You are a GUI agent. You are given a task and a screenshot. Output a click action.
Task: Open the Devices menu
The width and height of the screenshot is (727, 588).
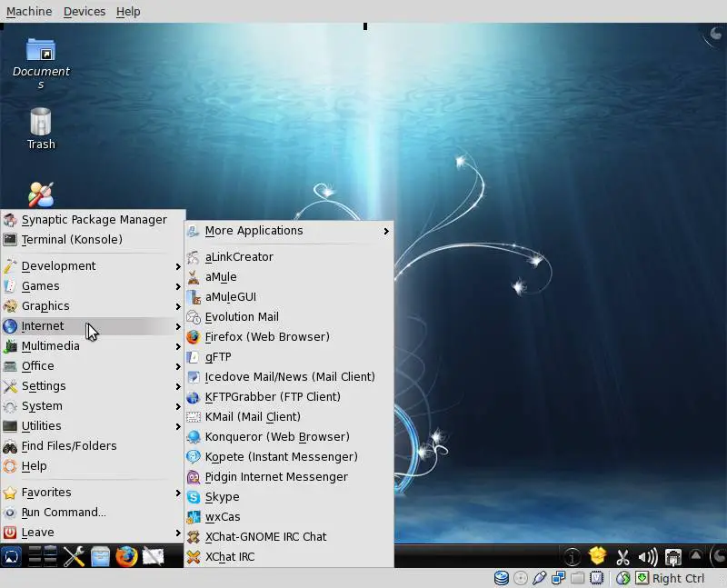(85, 11)
